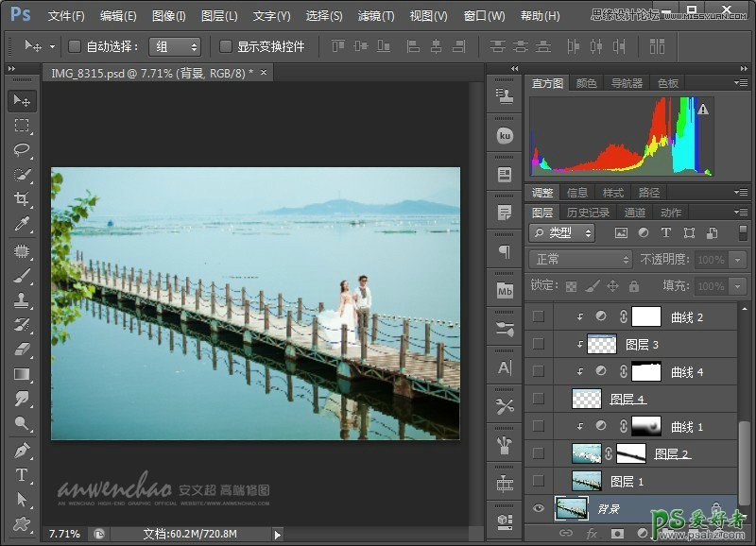
Task: Expand the 类型 layer filter dropdown
Action: tap(562, 232)
